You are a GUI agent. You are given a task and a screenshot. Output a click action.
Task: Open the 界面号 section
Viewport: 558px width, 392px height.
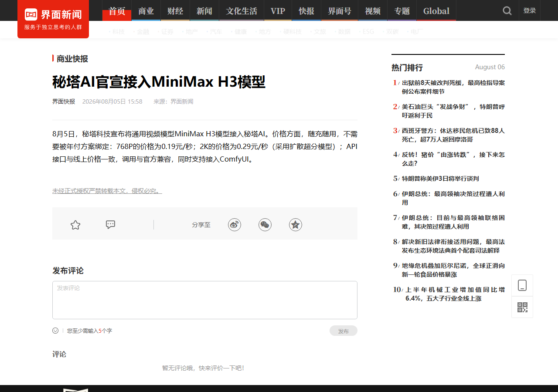pyautogui.click(x=340, y=11)
